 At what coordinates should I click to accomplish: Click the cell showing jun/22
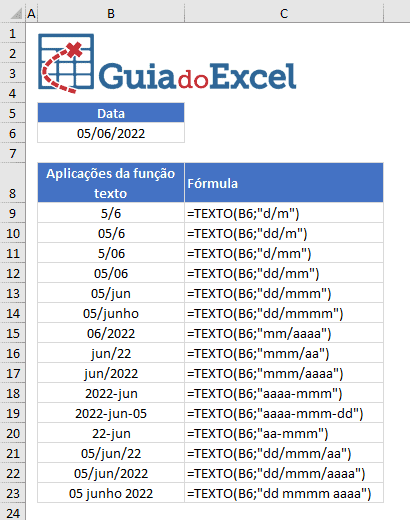point(111,353)
